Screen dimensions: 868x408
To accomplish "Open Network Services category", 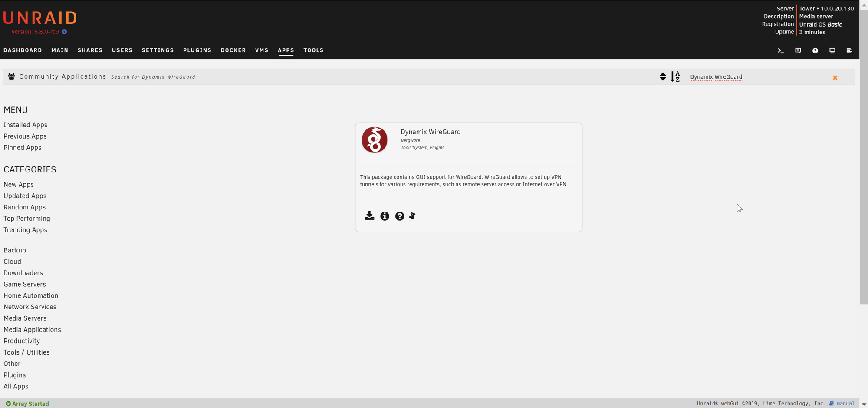I will pos(30,306).
